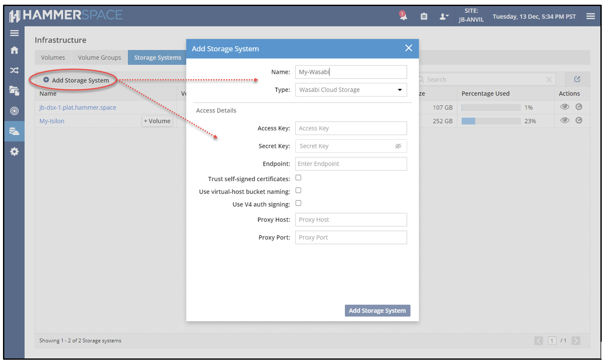Enable Use V4 auth signing checkbox
Screen dimensions: 606x364
point(298,203)
